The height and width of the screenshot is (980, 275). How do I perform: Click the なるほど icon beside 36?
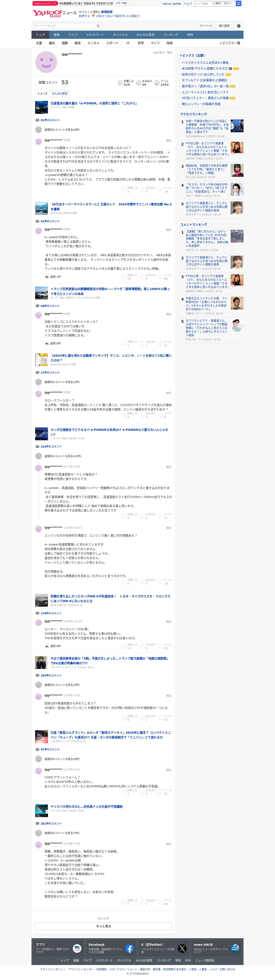click(138, 83)
